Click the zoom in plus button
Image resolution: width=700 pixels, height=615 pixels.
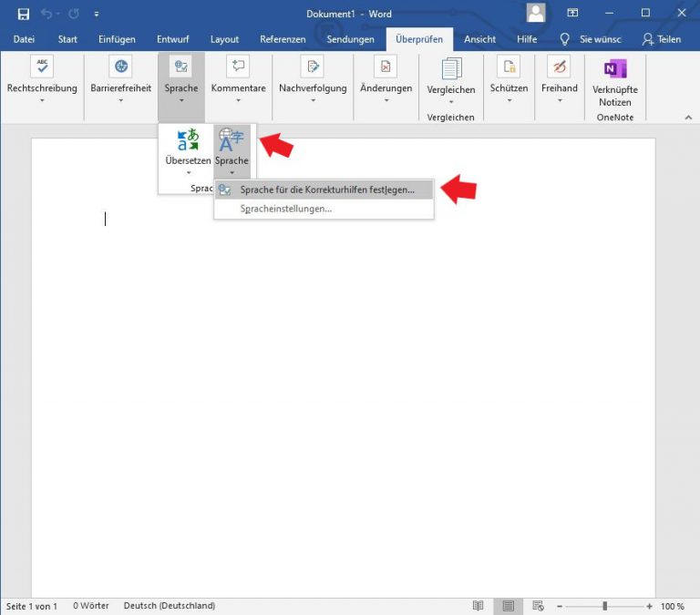click(650, 607)
